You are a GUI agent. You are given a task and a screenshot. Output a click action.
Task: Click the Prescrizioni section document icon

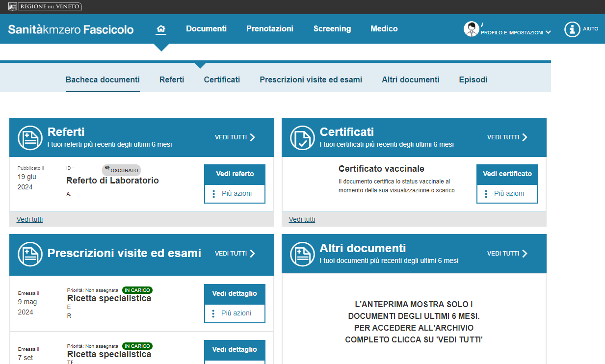[30, 254]
